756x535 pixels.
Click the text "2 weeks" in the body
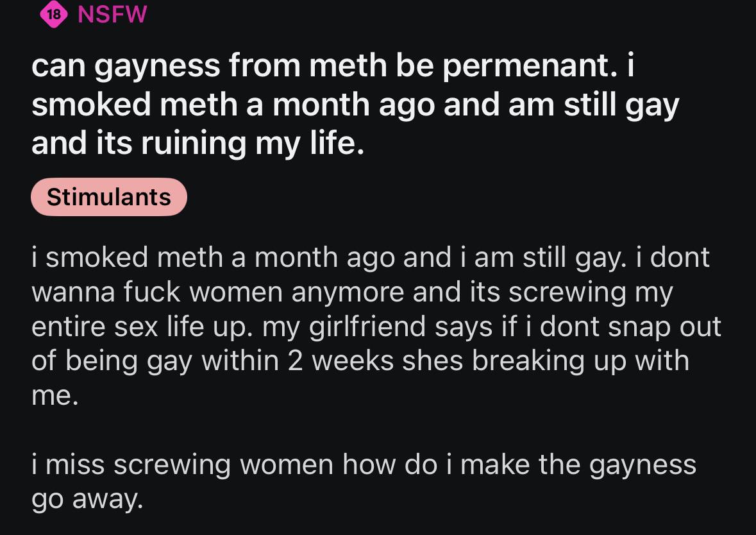coord(331,362)
